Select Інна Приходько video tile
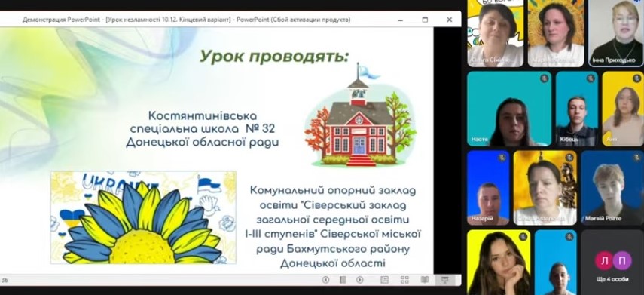Image resolution: width=644 pixels, height=295 pixels. (x=616, y=33)
